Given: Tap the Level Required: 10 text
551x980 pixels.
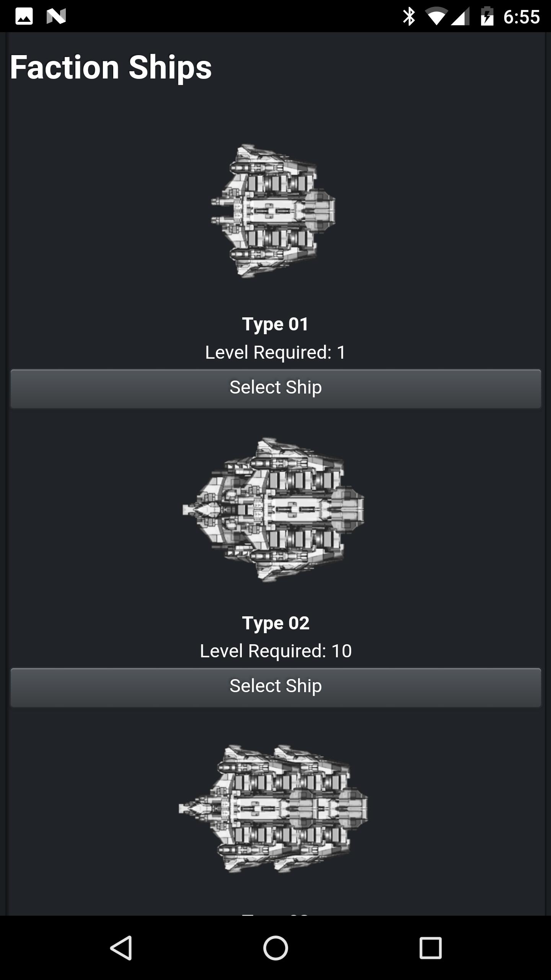Looking at the screenshot, I should tap(275, 651).
